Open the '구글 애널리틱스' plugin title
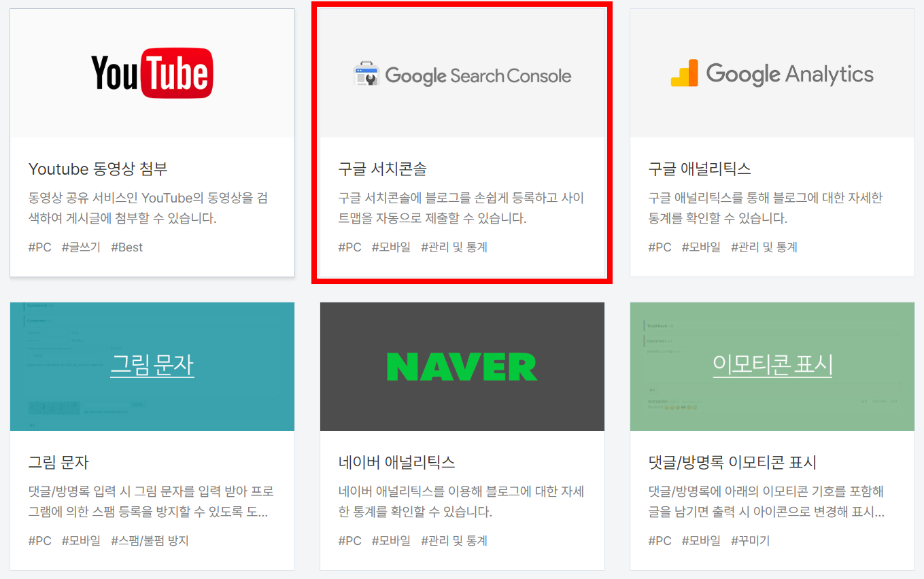924x579 pixels. point(700,169)
